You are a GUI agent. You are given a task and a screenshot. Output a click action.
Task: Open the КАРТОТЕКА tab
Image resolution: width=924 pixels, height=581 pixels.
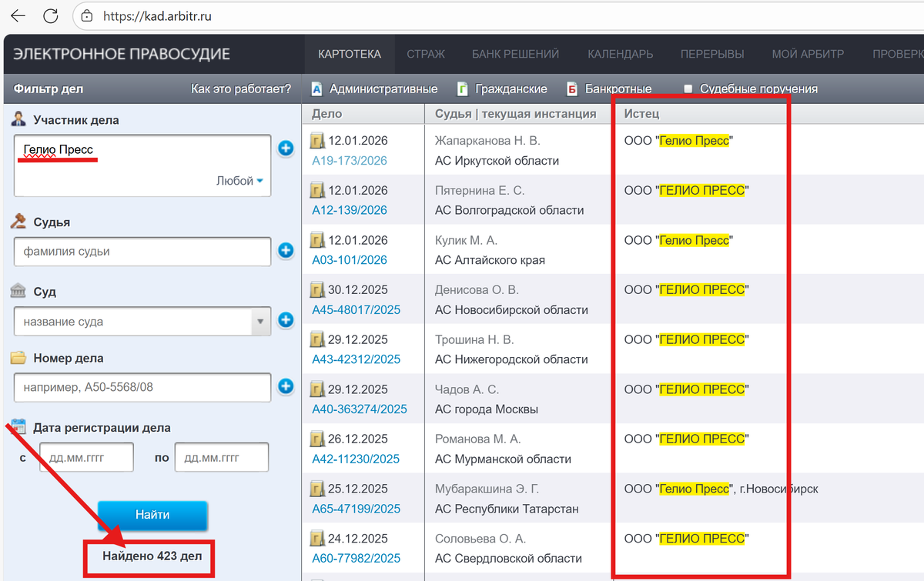pos(350,54)
